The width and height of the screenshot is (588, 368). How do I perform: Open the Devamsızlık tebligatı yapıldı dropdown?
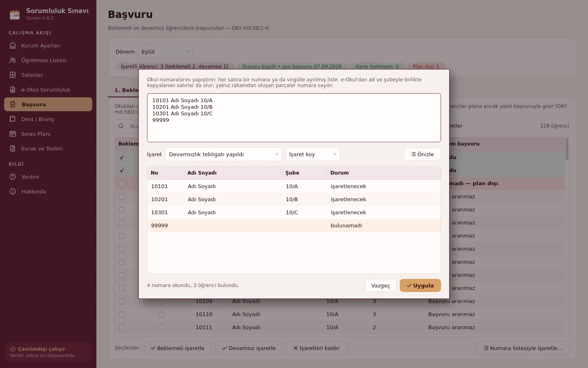[x=224, y=154]
